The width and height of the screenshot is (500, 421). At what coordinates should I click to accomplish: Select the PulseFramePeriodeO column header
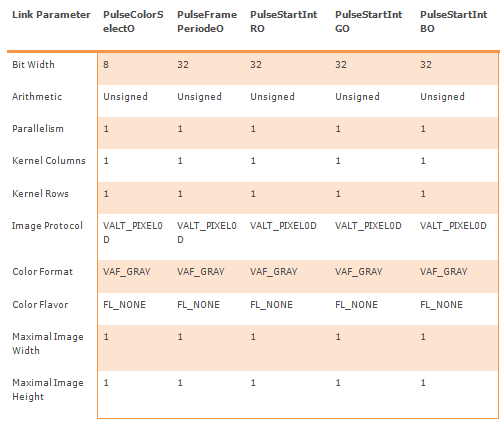(x=207, y=21)
